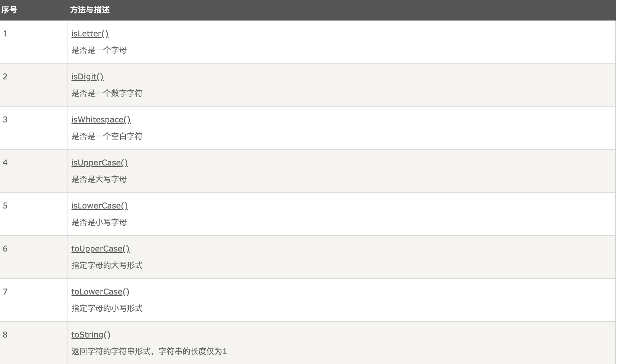Follow the toUpperCase() link
This screenshot has width=617, height=364.
(100, 249)
